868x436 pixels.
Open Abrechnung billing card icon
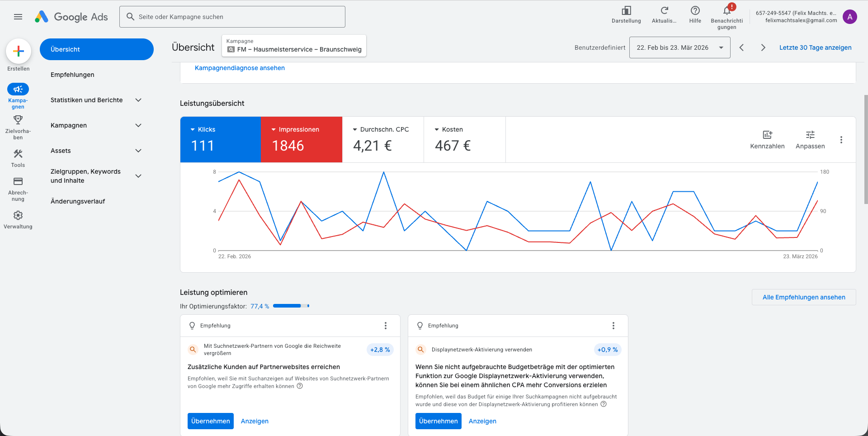[18, 181]
